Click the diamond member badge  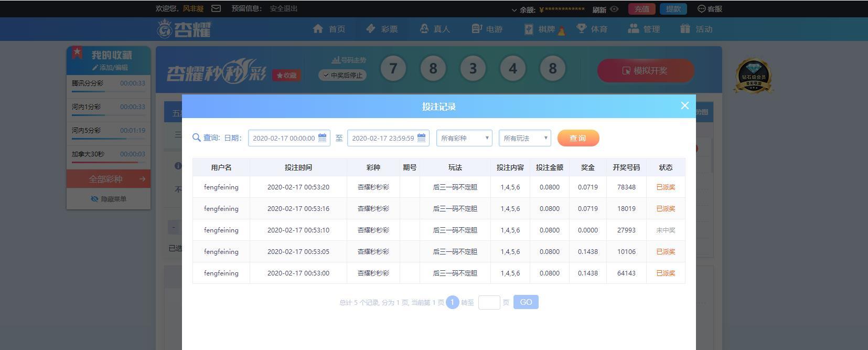pos(753,76)
